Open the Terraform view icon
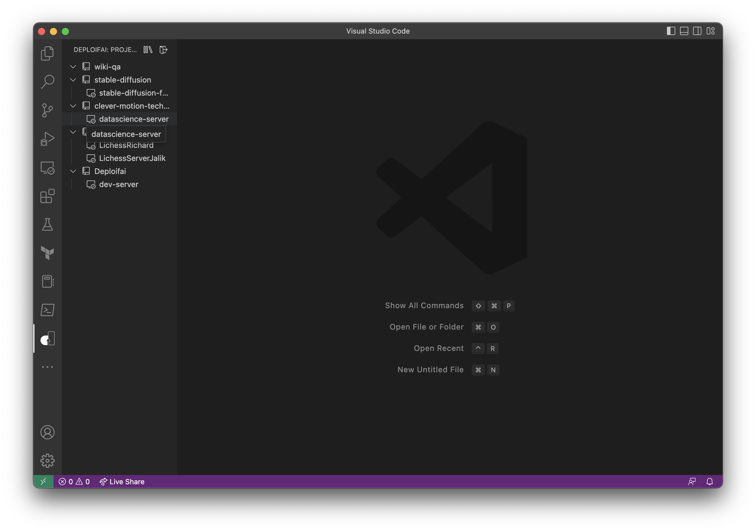Viewport: 756px width, 532px height. pyautogui.click(x=48, y=253)
